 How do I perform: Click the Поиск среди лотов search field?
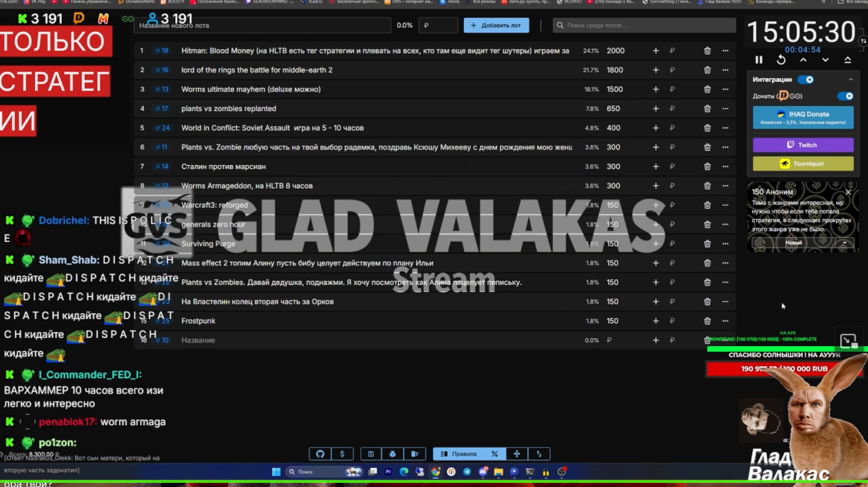tap(644, 25)
